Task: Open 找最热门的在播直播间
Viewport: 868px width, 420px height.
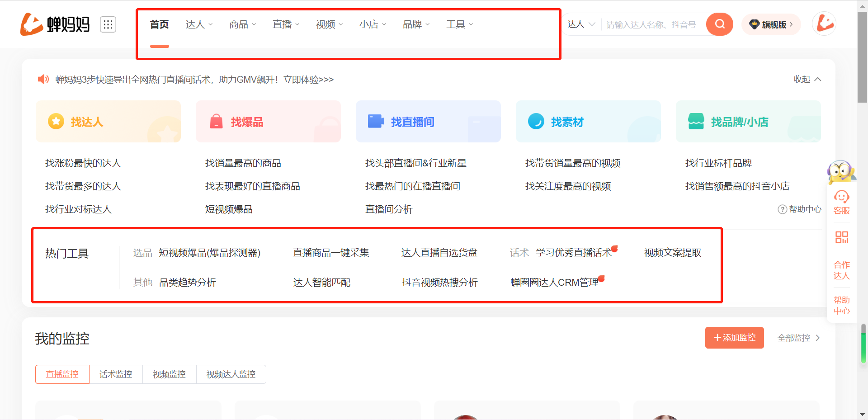Action: point(413,186)
